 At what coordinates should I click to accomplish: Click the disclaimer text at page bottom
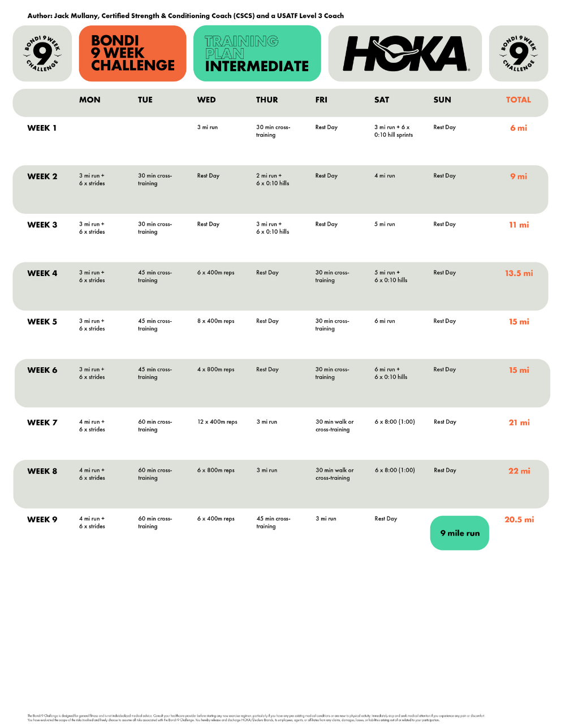click(x=256, y=718)
